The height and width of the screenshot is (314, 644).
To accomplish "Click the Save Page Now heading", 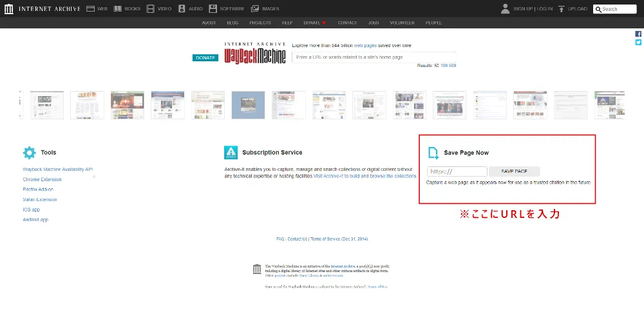I will [x=466, y=153].
